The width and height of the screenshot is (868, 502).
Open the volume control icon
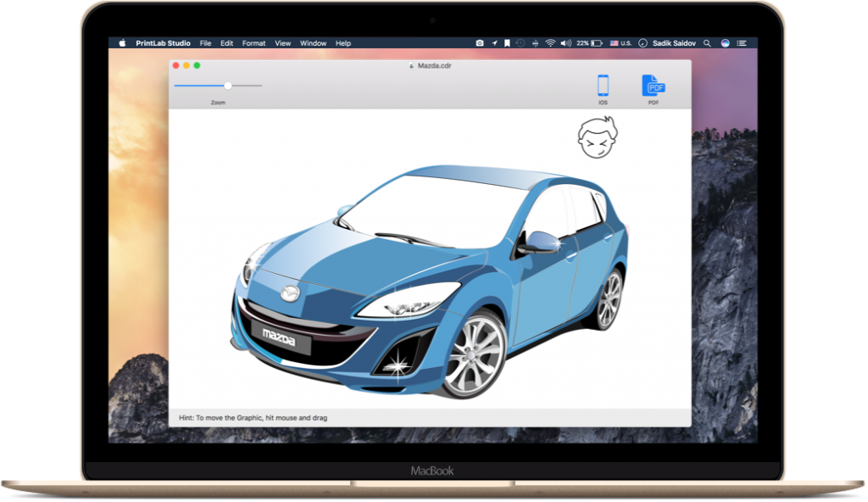(x=565, y=42)
